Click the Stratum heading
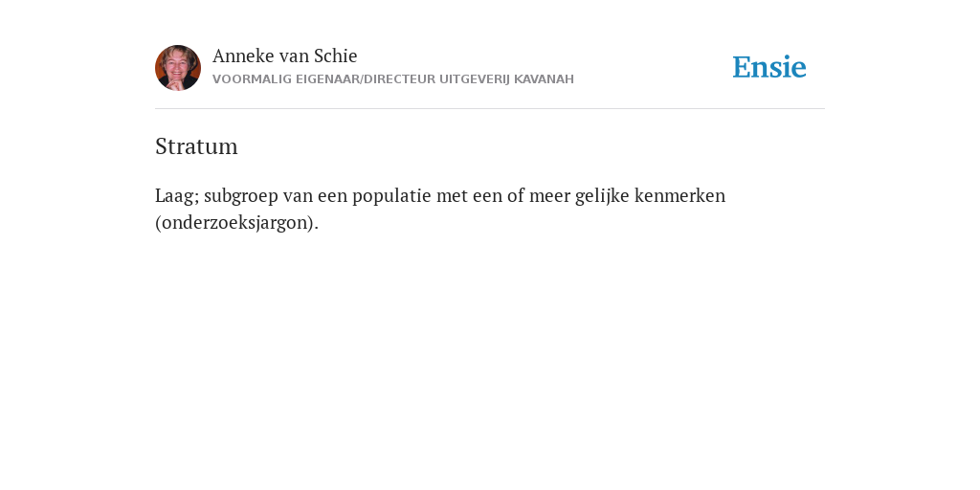Image resolution: width=980 pixels, height=490 pixels. point(196,146)
